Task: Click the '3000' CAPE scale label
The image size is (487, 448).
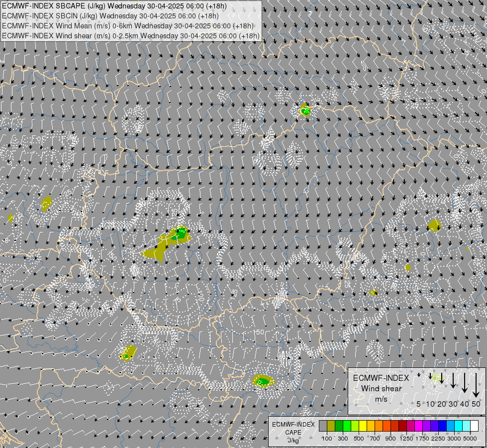Action: coord(454,439)
